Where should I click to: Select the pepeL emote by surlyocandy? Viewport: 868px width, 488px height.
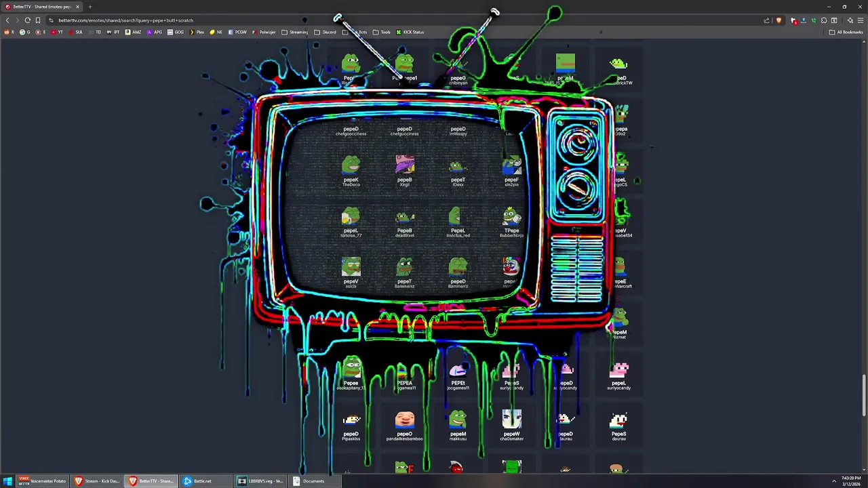(x=618, y=374)
